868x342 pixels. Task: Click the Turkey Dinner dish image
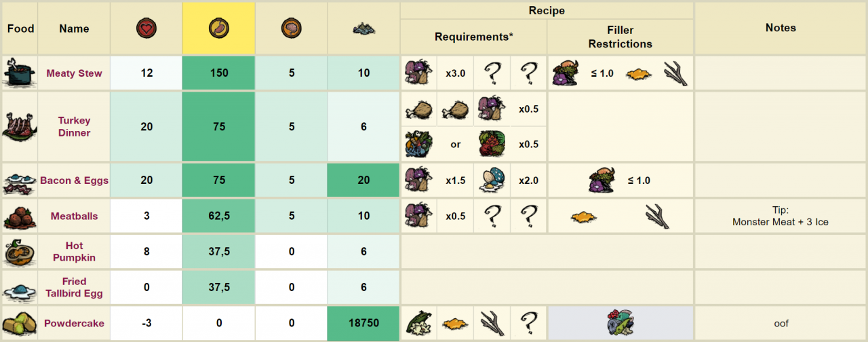coord(19,126)
